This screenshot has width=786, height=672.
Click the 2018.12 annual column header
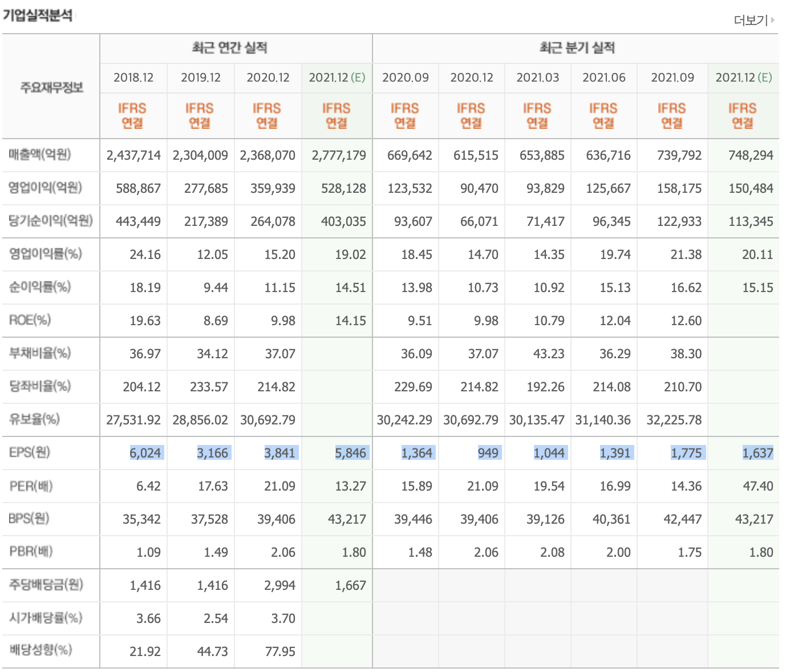point(133,78)
